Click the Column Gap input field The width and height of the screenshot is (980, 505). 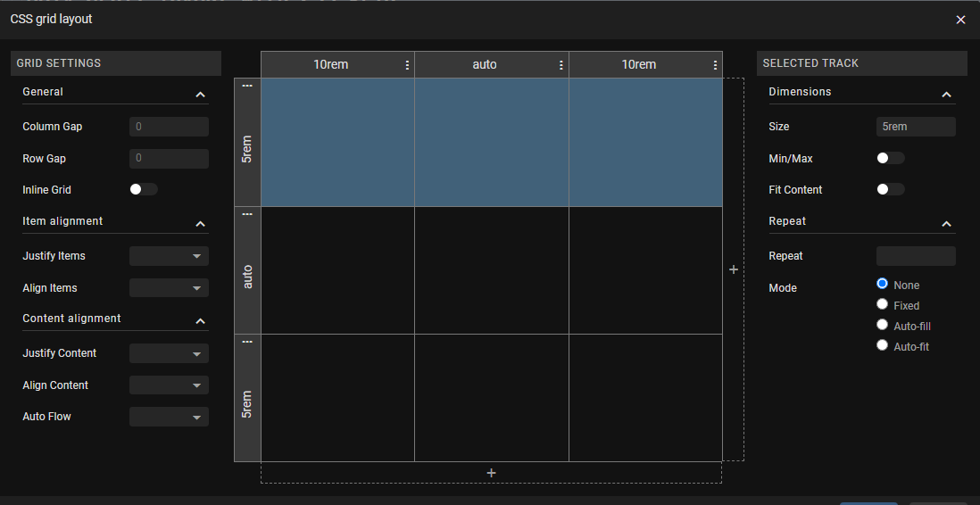click(x=169, y=127)
